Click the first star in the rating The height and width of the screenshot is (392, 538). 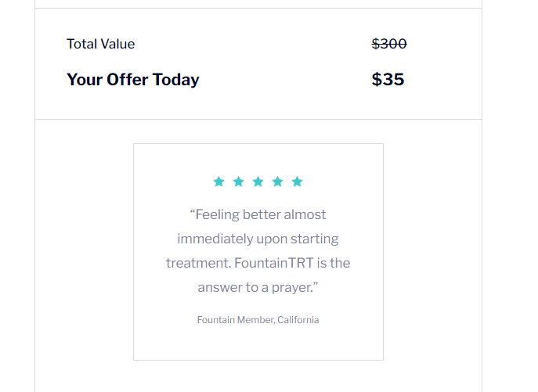[x=218, y=182]
